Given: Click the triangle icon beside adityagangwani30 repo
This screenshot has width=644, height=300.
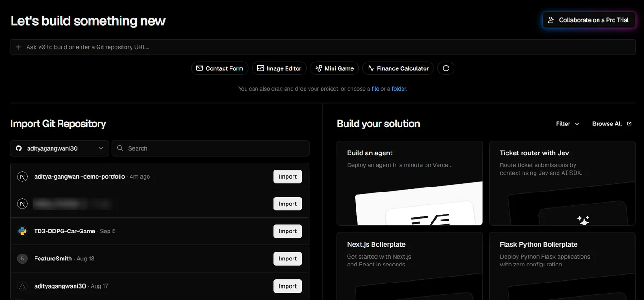Looking at the screenshot, I should (x=22, y=286).
